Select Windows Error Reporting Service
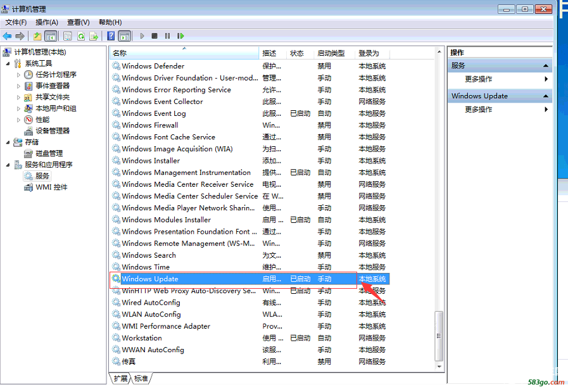 177,89
